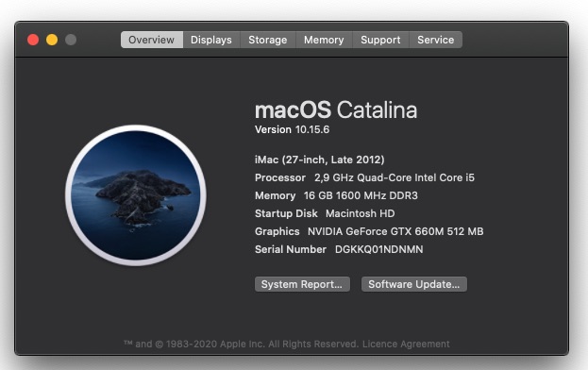
Task: Open the Displays tab
Action: (x=211, y=40)
